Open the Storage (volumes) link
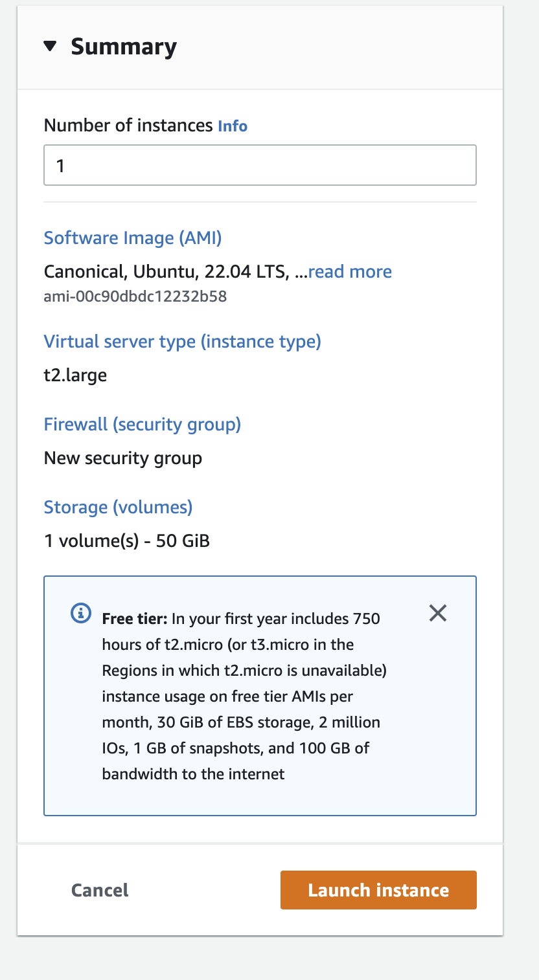Viewport: 539px width, 980px height. (118, 507)
